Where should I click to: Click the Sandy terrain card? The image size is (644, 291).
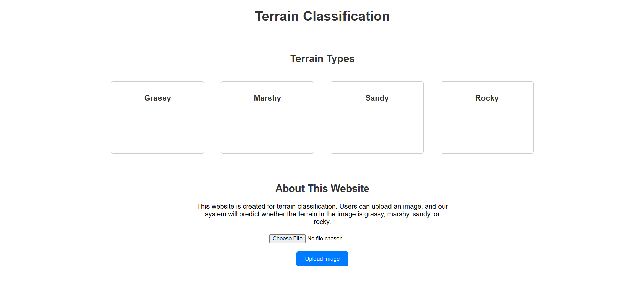[377, 117]
